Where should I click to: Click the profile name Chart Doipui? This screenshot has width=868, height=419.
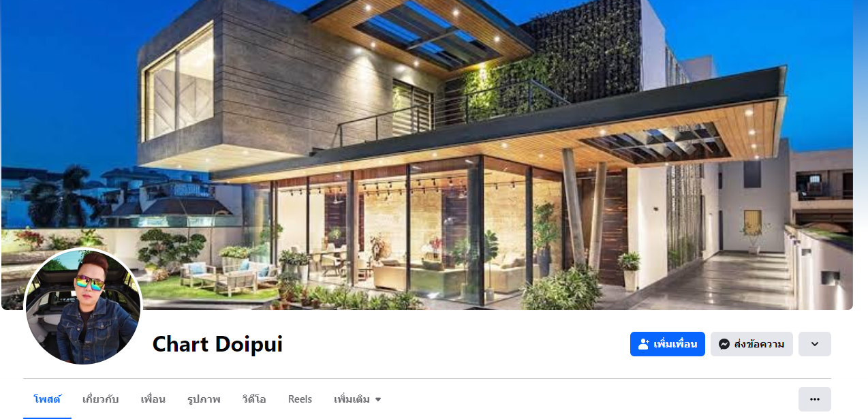217,344
